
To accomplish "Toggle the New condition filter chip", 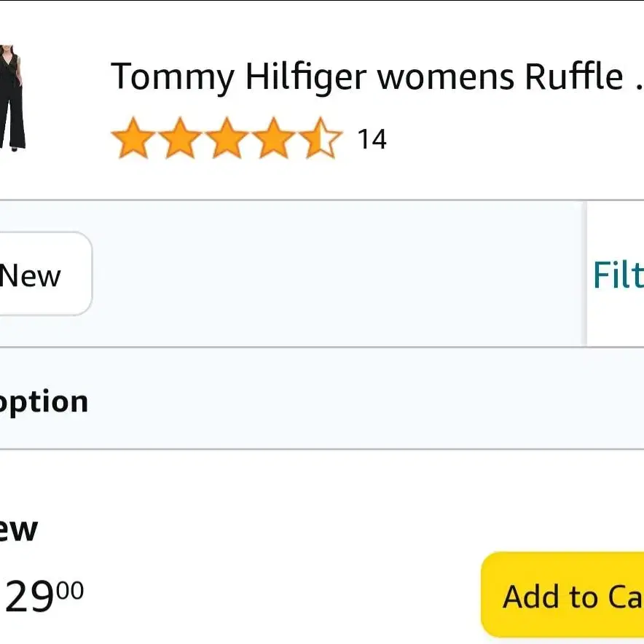I will [x=45, y=274].
